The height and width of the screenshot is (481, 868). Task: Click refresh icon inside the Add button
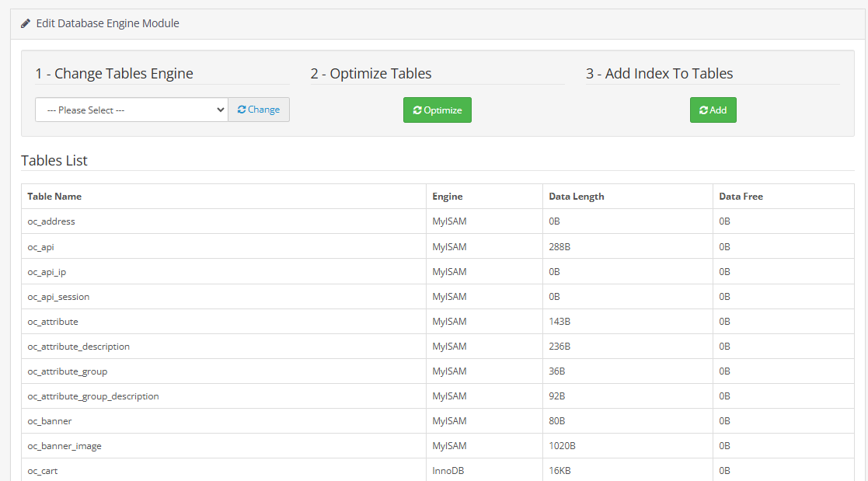[x=703, y=110]
